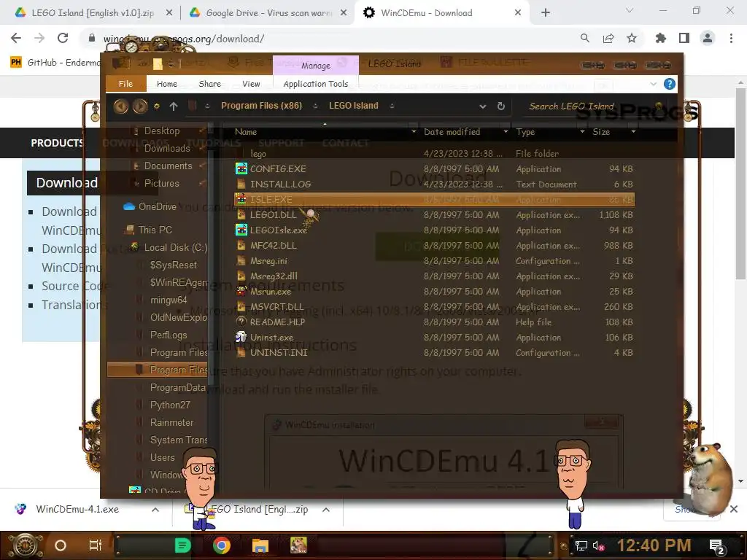
Task: Switch to the Home ribbon tab
Action: tap(167, 84)
